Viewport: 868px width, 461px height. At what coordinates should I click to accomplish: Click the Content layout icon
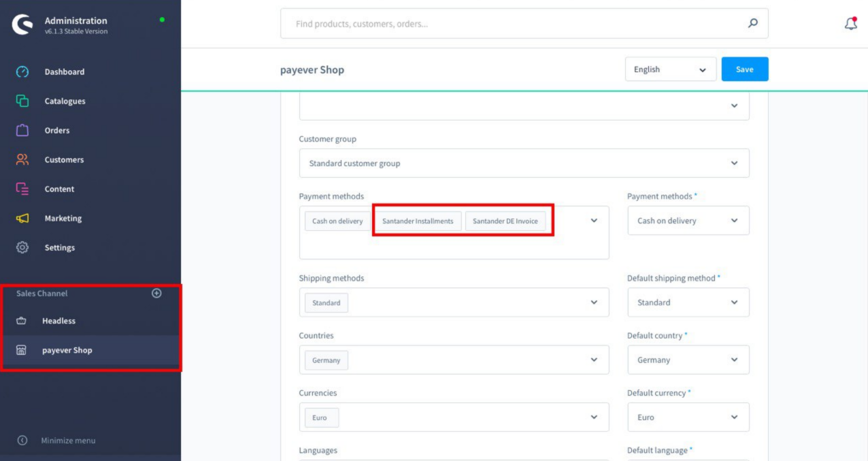(x=22, y=189)
